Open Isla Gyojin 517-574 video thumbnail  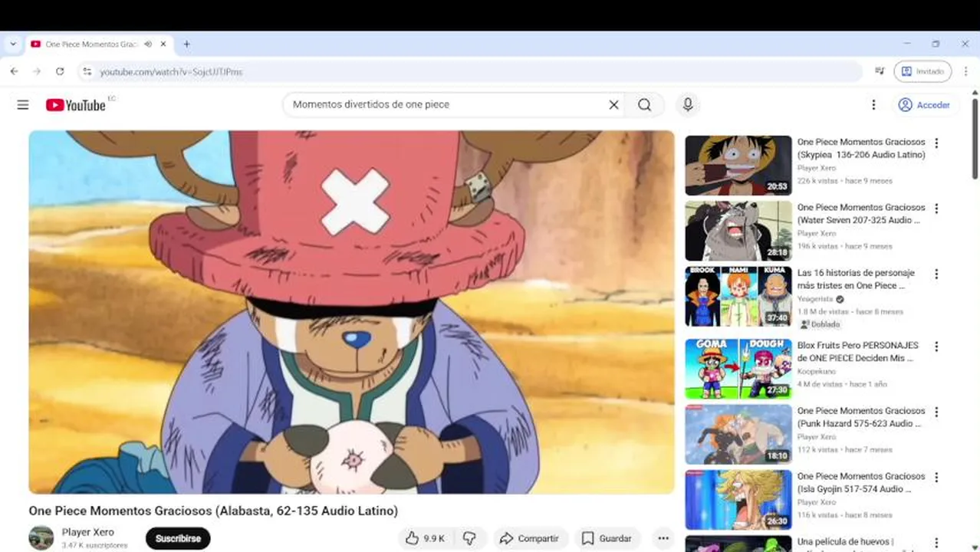[738, 499]
